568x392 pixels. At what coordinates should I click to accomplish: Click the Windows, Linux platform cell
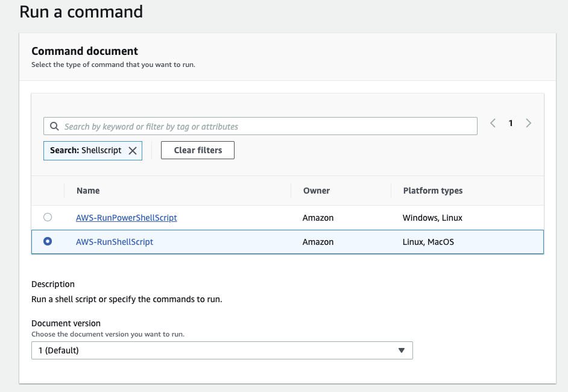[432, 218]
